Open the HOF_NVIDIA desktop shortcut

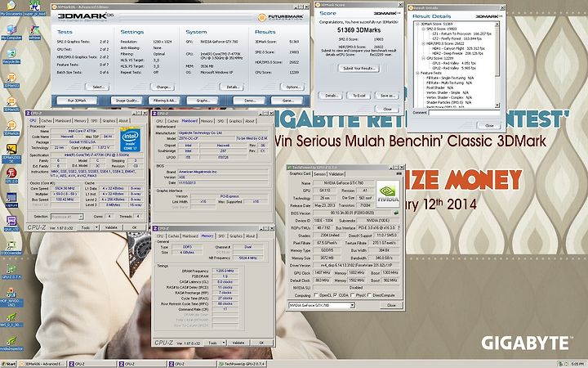[11, 298]
